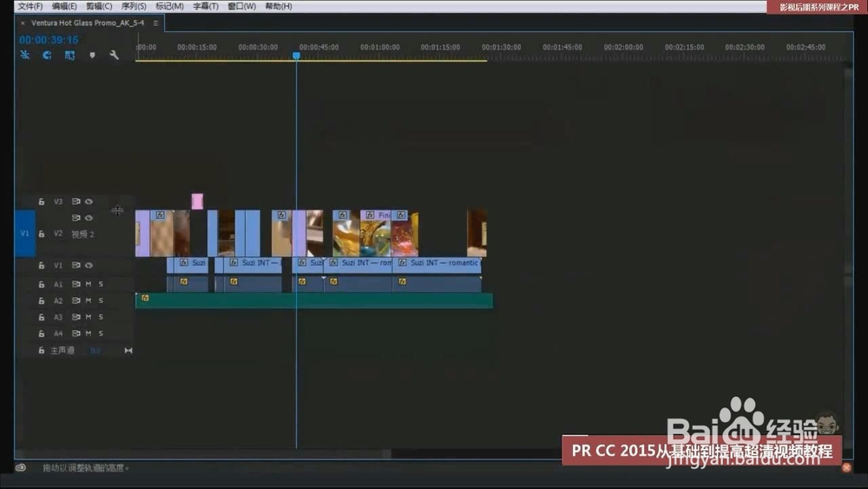
Task: Select the pink clip on V3
Action: click(x=197, y=202)
